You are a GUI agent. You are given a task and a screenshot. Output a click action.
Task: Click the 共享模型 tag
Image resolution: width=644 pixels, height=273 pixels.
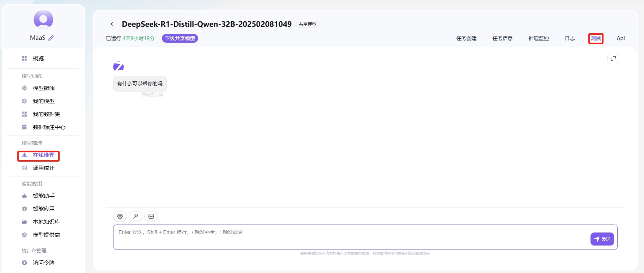tap(308, 24)
